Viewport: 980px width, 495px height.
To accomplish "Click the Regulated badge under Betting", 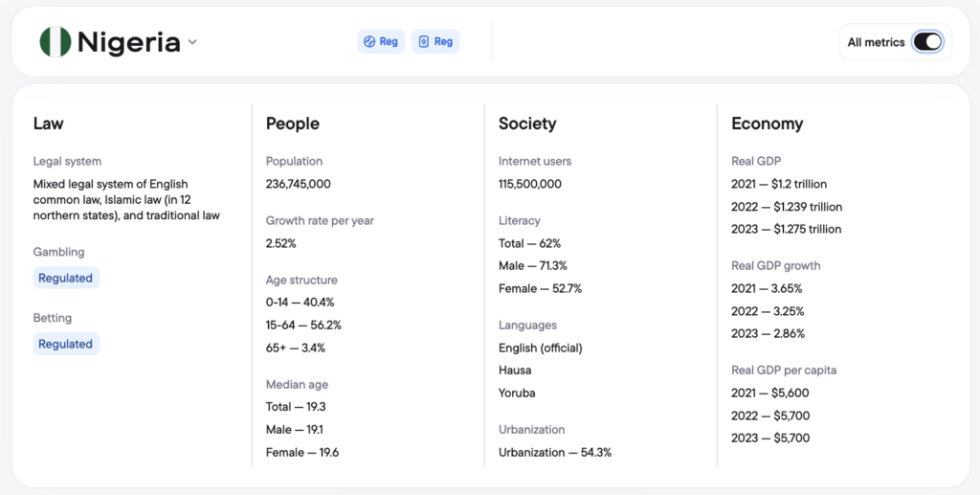I will (66, 344).
